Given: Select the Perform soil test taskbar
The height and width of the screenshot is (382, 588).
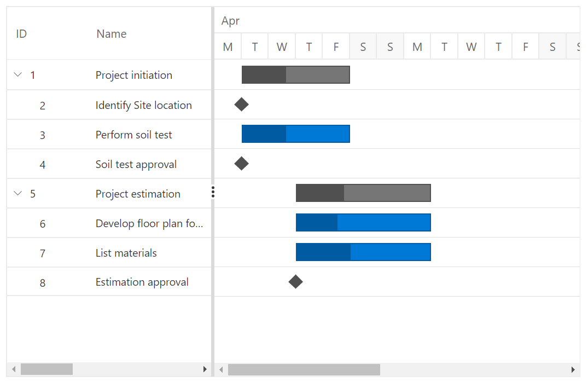Looking at the screenshot, I should click(x=295, y=134).
